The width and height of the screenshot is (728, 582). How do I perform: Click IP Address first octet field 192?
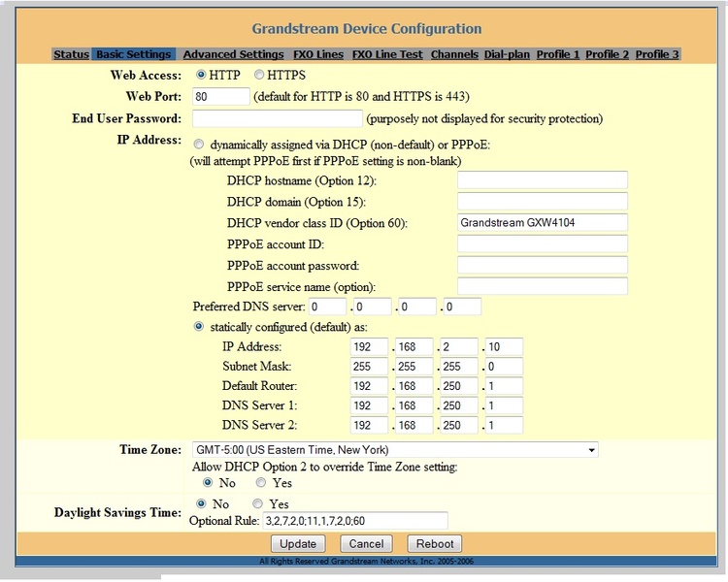(x=369, y=346)
